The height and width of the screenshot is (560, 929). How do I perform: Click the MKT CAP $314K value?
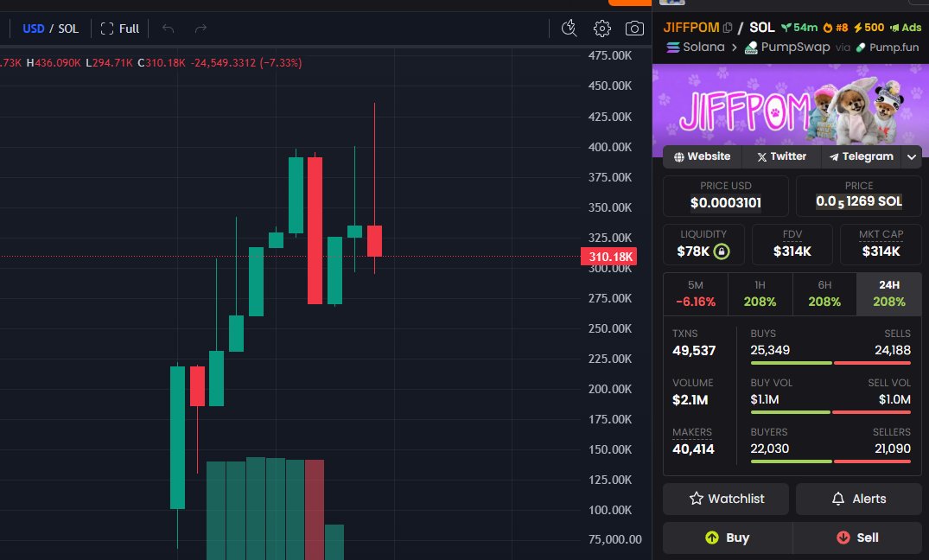881,251
